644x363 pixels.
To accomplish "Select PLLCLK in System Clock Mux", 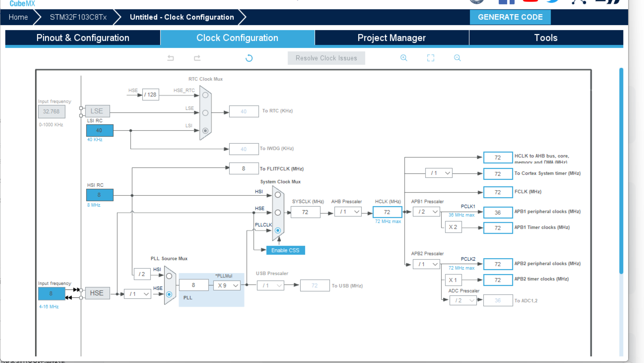I will [278, 230].
